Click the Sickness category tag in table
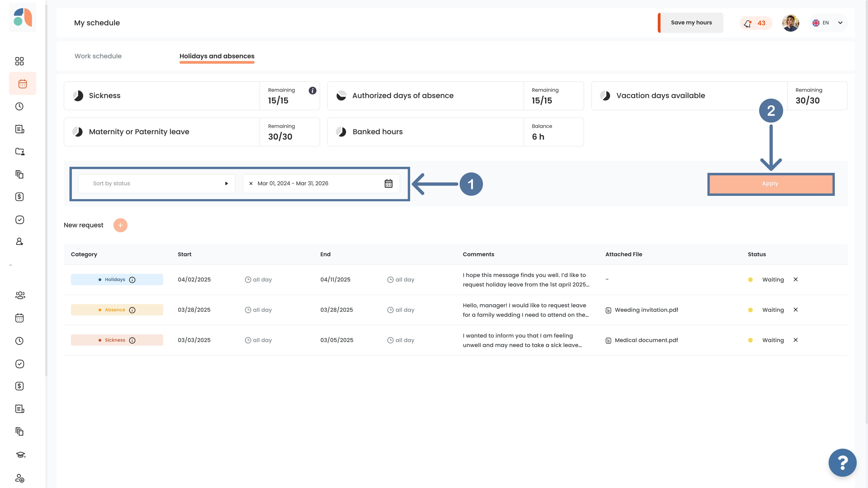Viewport: 868px width, 488px height. pos(117,340)
